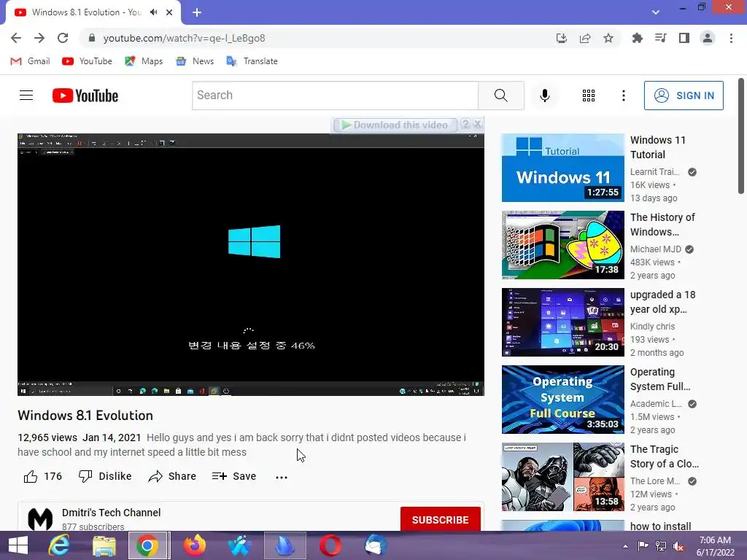The height and width of the screenshot is (560, 747).
Task: Save the video to a playlist
Action: 234,476
